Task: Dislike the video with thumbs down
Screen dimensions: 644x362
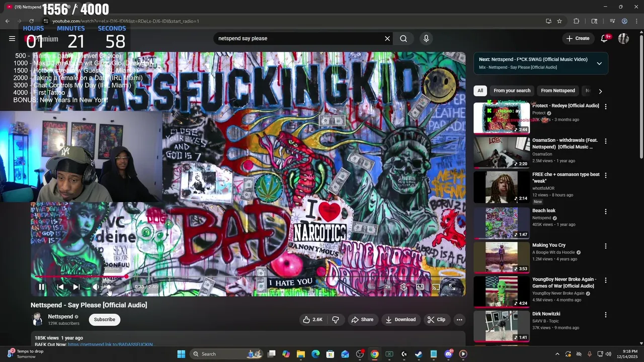Action: 336,320
